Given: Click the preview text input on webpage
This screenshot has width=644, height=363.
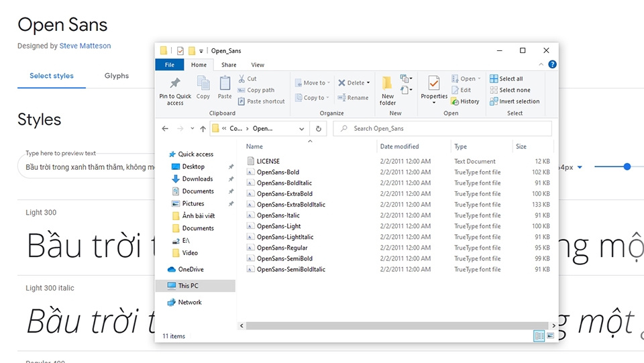Looking at the screenshot, I should 87,167.
